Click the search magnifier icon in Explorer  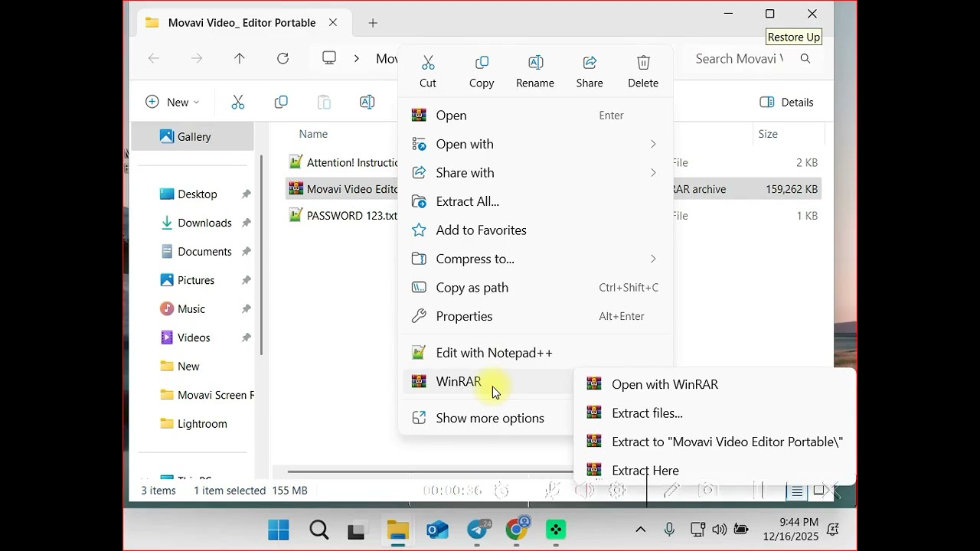click(805, 58)
